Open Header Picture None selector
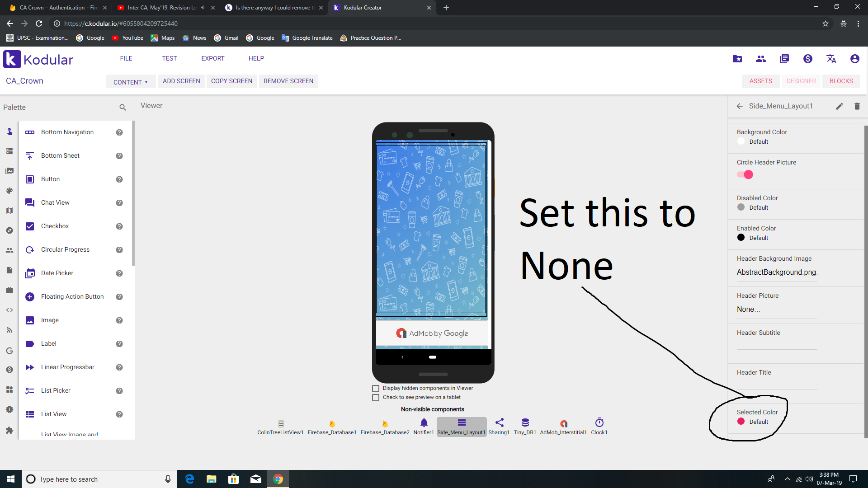Screen dimensions: 868x488 tap(748, 310)
